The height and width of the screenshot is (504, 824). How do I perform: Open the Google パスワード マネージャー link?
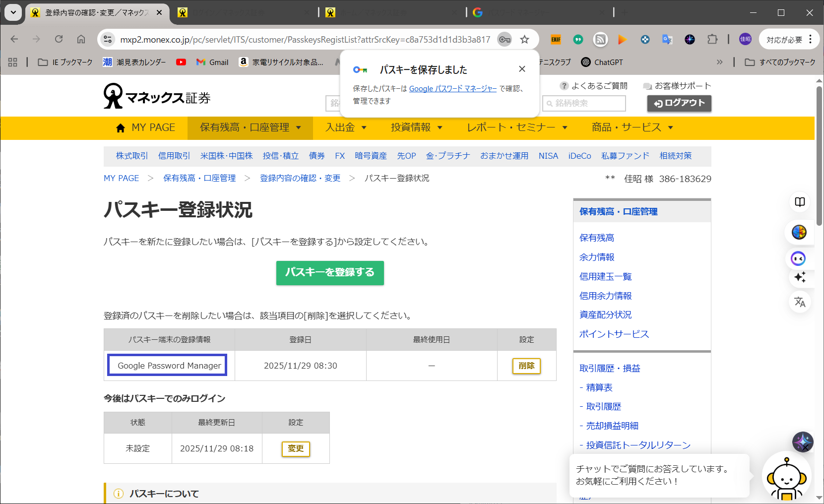452,89
